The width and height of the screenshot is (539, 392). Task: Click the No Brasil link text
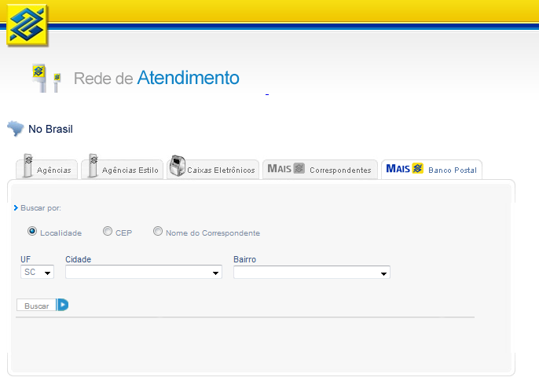pyautogui.click(x=50, y=129)
